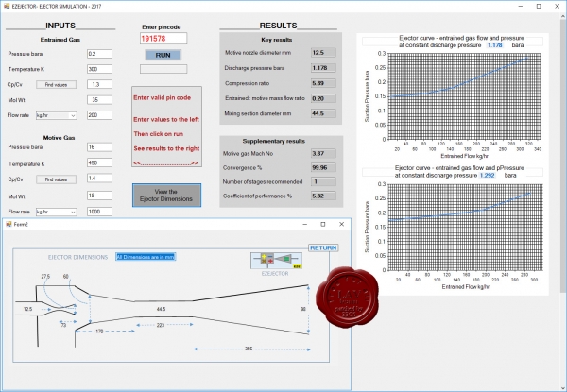Click Find values for Entrained Gas Cp/Cv

(x=56, y=85)
